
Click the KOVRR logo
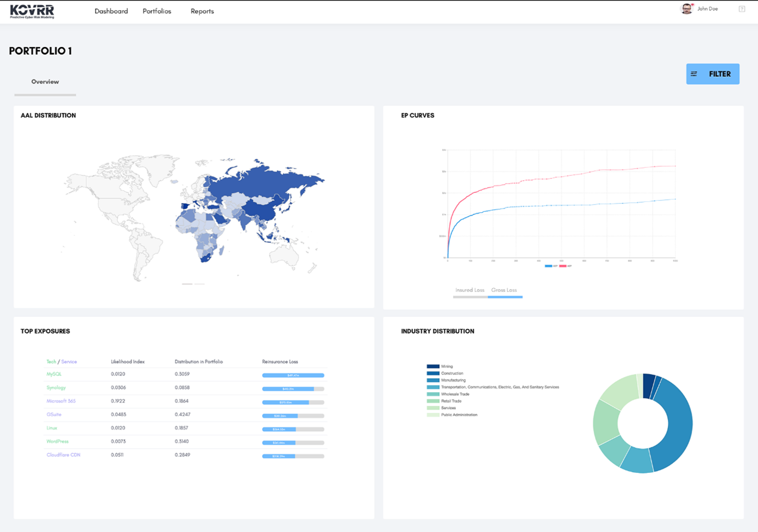[32, 12]
